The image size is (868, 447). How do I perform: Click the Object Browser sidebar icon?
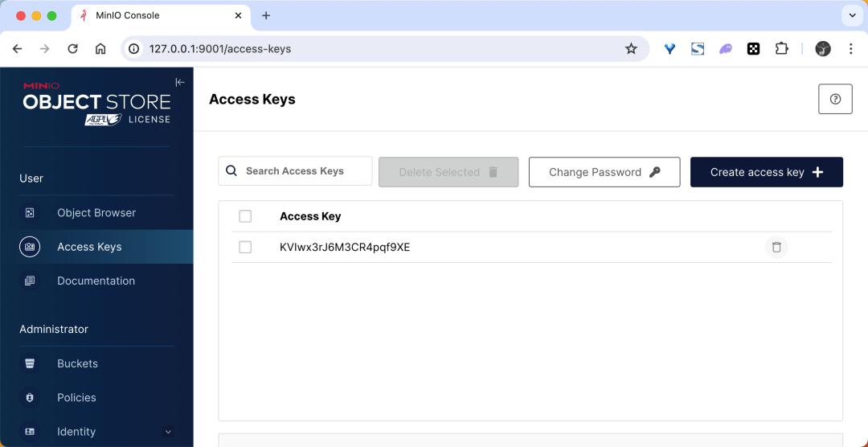click(x=30, y=213)
